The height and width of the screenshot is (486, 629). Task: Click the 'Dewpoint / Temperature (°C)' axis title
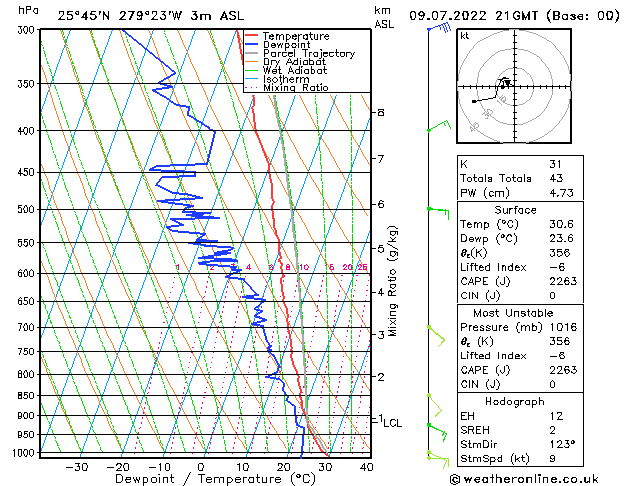click(215, 479)
